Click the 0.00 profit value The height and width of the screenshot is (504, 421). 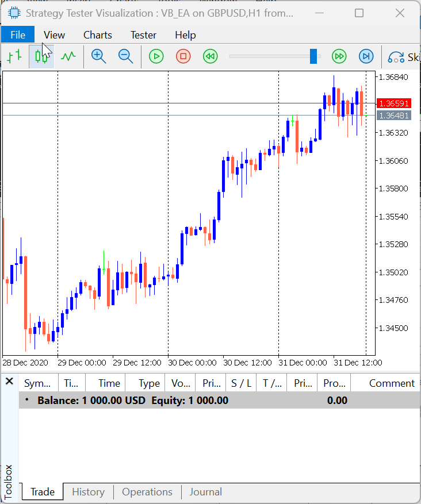(337, 401)
